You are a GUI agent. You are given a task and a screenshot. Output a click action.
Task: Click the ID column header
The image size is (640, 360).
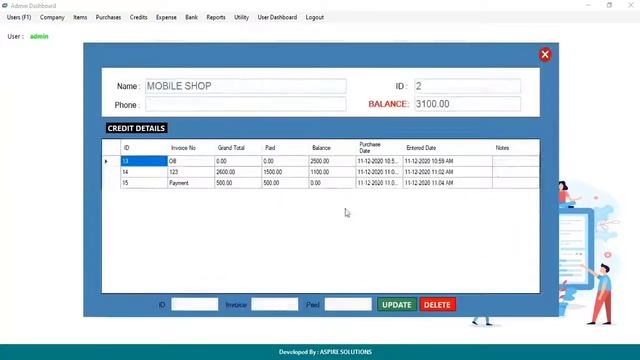pos(144,148)
